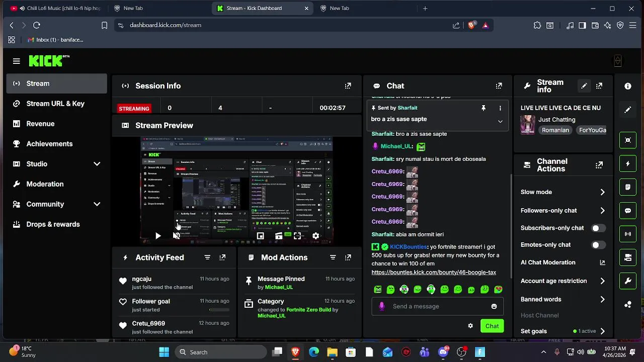
Task: Play the stream preview
Action: (158, 236)
